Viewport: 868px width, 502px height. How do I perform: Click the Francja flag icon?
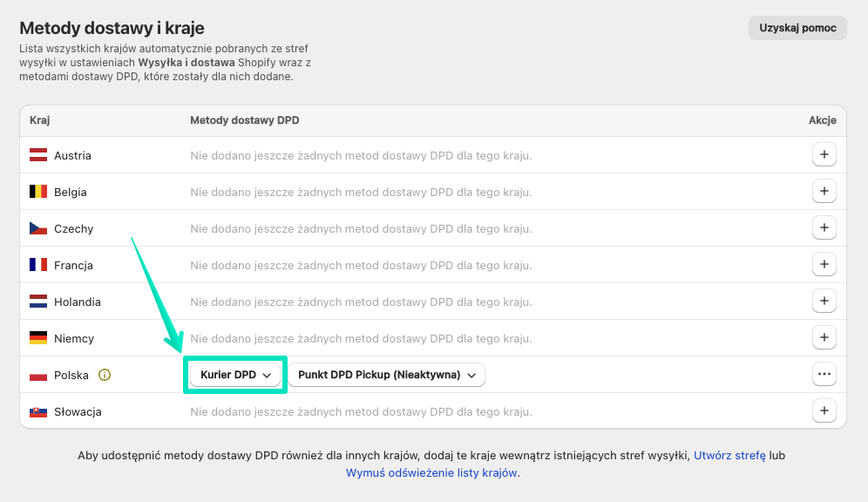point(38,265)
